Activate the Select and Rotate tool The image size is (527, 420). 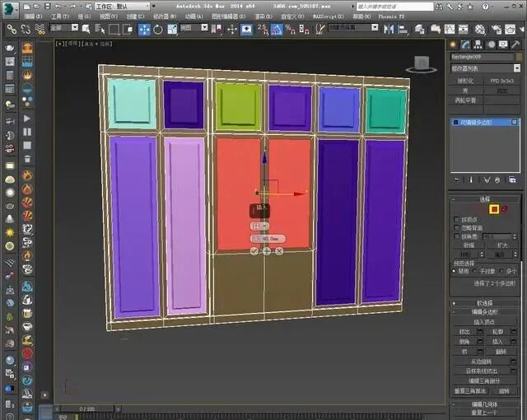(x=158, y=30)
